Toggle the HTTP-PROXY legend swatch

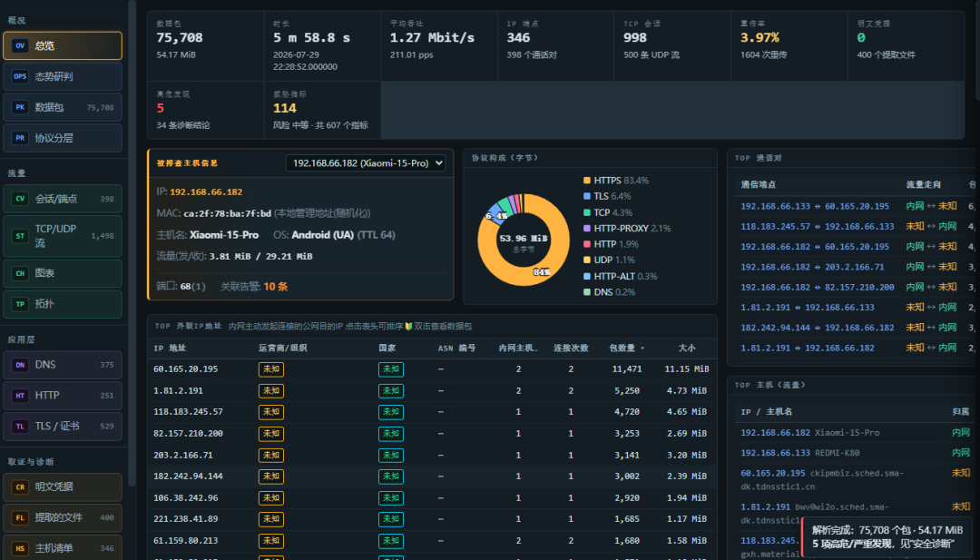click(587, 229)
